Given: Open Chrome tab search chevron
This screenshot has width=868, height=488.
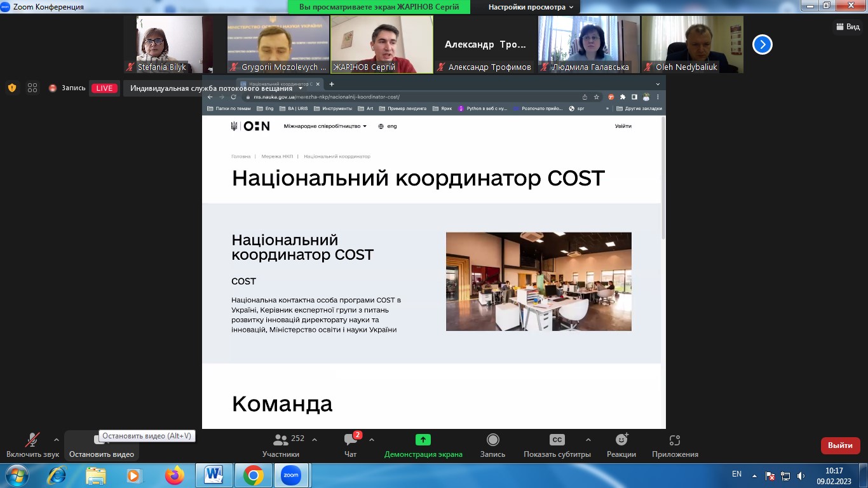Looking at the screenshot, I should (658, 84).
